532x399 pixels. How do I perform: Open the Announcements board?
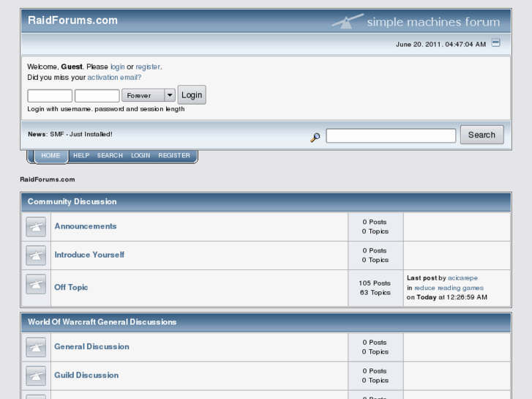pos(86,226)
